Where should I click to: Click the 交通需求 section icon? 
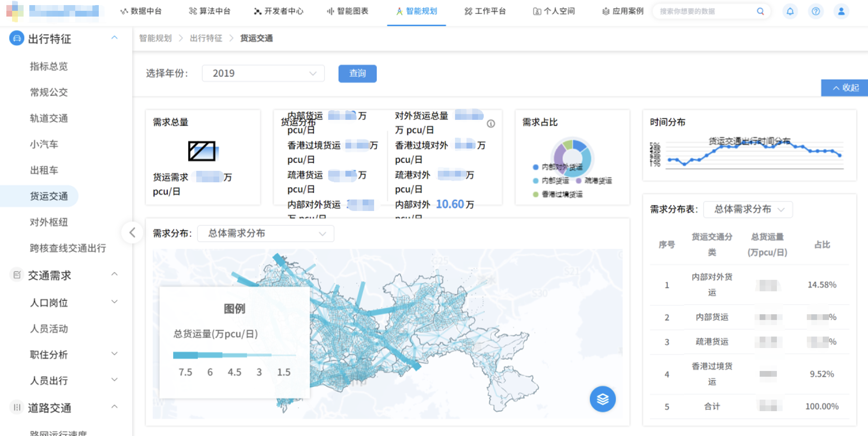(17, 275)
